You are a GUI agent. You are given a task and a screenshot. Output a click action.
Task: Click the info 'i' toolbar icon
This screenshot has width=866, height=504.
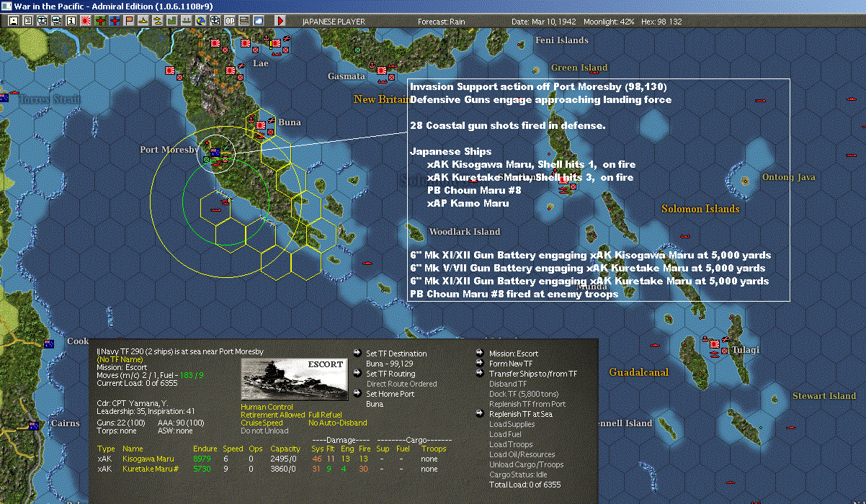(71, 21)
